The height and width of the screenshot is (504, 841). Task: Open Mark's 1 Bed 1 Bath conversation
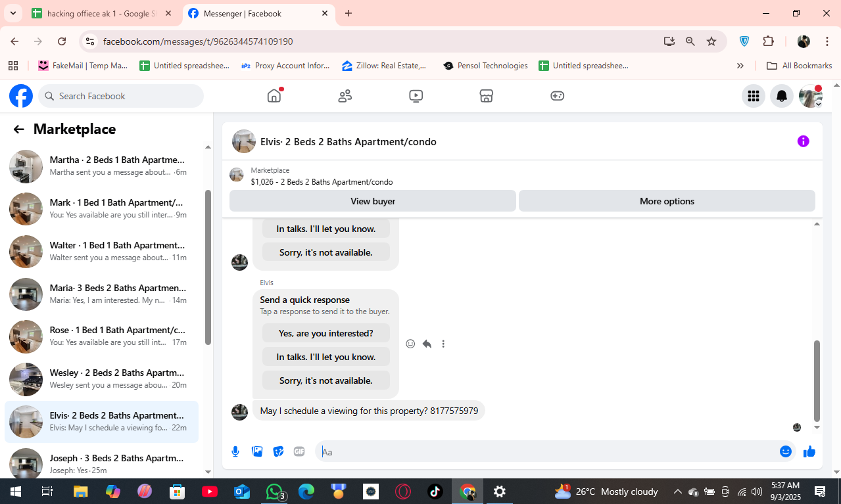pos(102,209)
